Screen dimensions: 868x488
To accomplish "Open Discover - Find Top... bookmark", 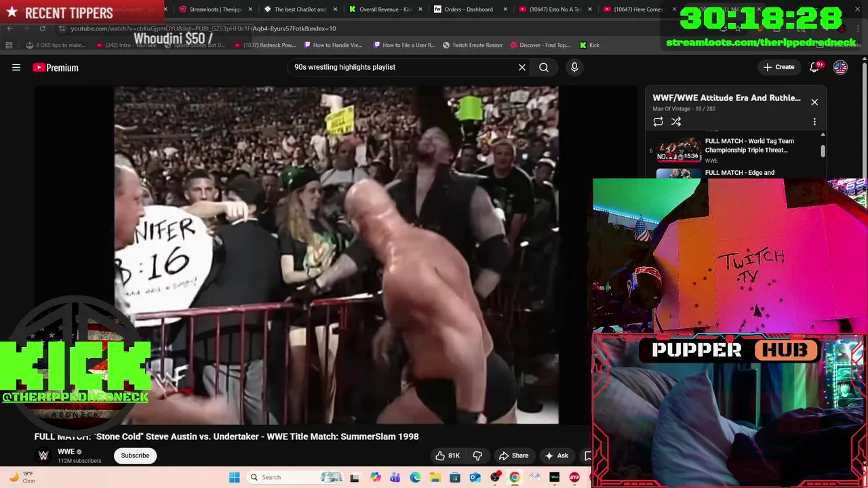I will 540,45.
